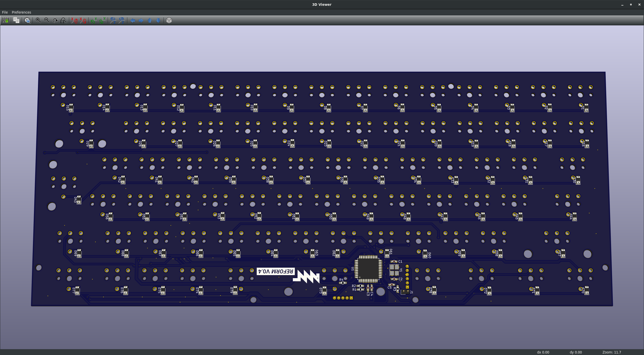Click the C2 capacitor label

pos(400,279)
